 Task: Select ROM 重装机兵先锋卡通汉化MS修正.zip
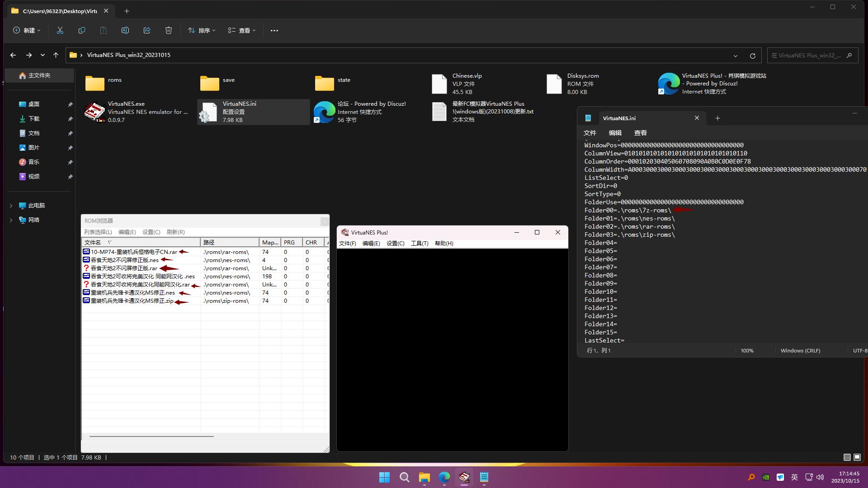tap(132, 301)
